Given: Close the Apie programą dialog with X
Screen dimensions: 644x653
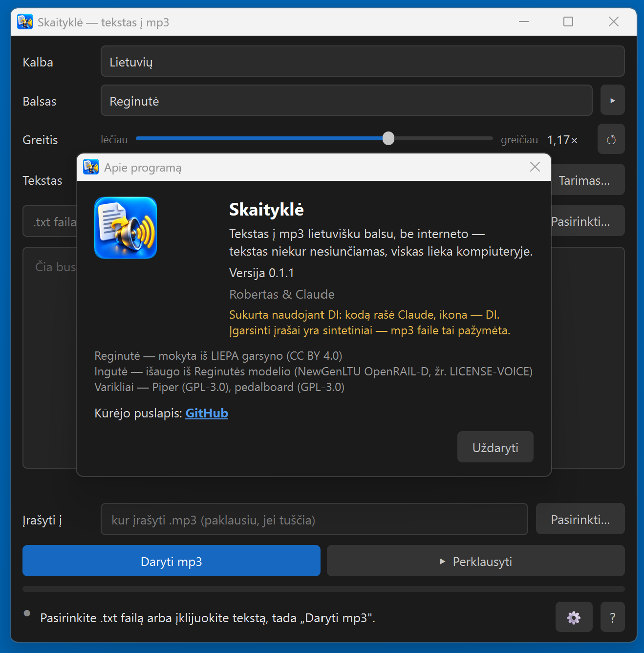Looking at the screenshot, I should tap(535, 167).
